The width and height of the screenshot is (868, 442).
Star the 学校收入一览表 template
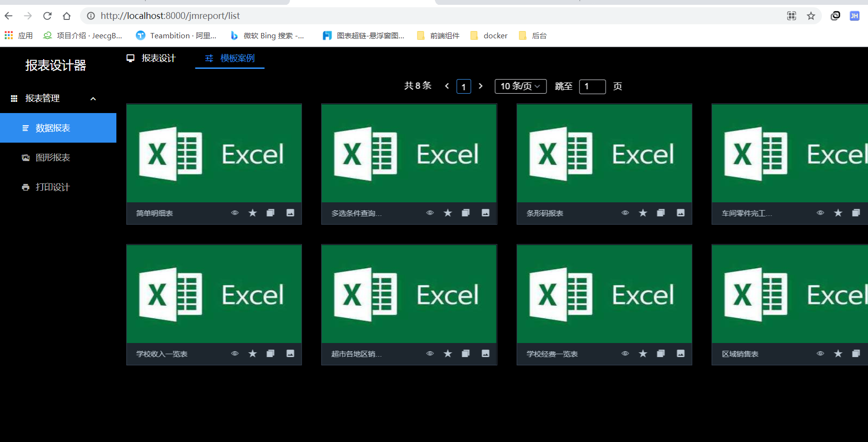[x=253, y=354]
